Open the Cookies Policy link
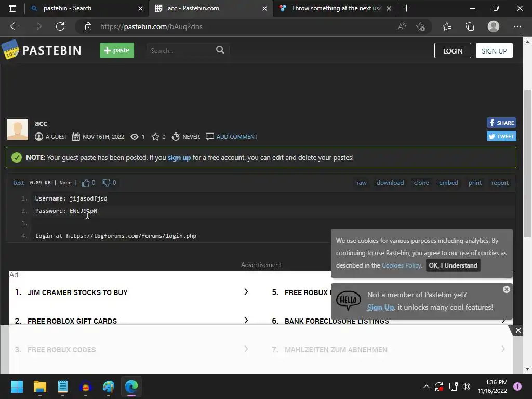 click(x=402, y=265)
